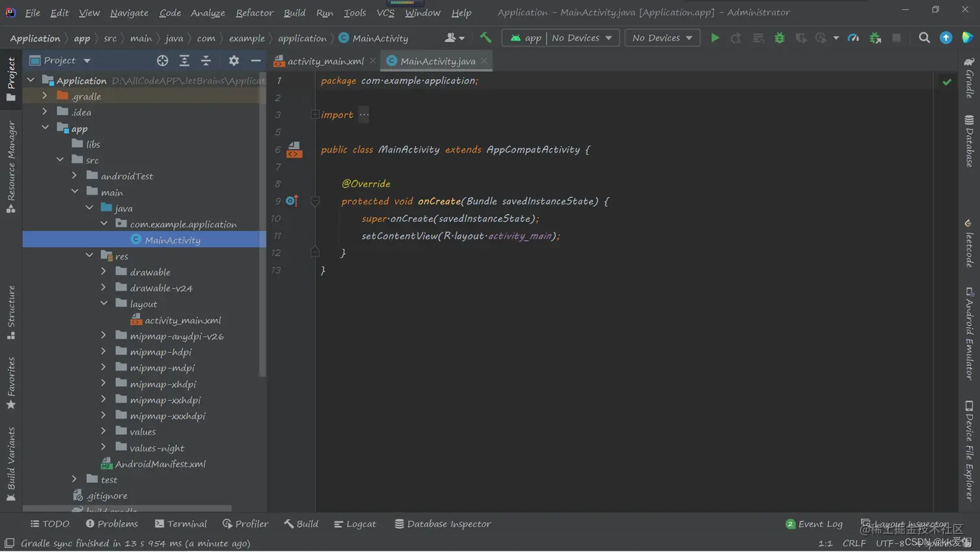Close the MainActivity.java tab
Viewport: 980px width, 552px height.
click(x=484, y=61)
